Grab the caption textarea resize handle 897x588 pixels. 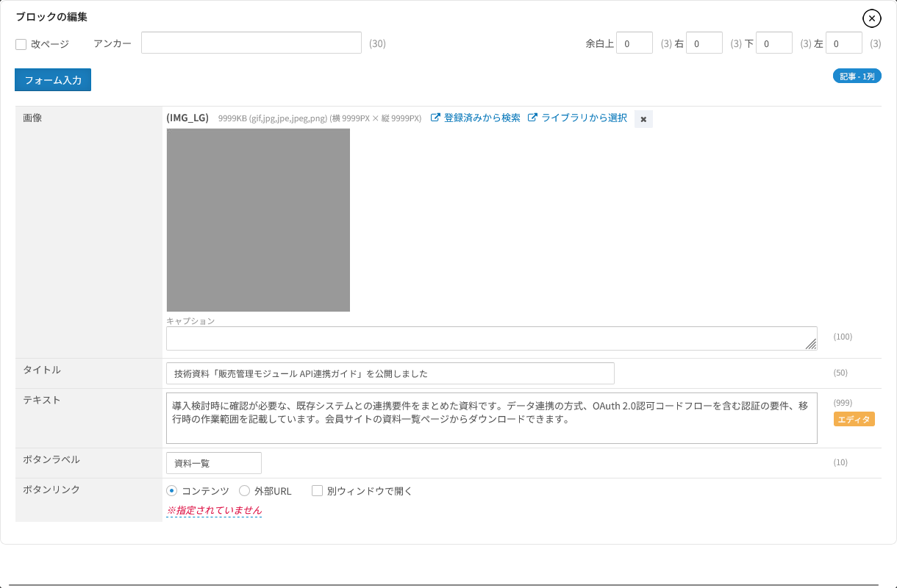click(811, 344)
